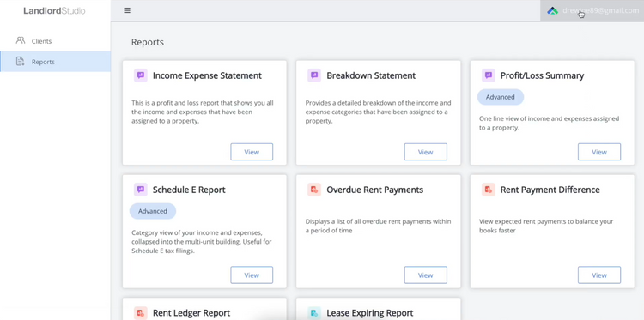Click the Overdue Rent Payments red icon
The image size is (644, 320).
(314, 190)
